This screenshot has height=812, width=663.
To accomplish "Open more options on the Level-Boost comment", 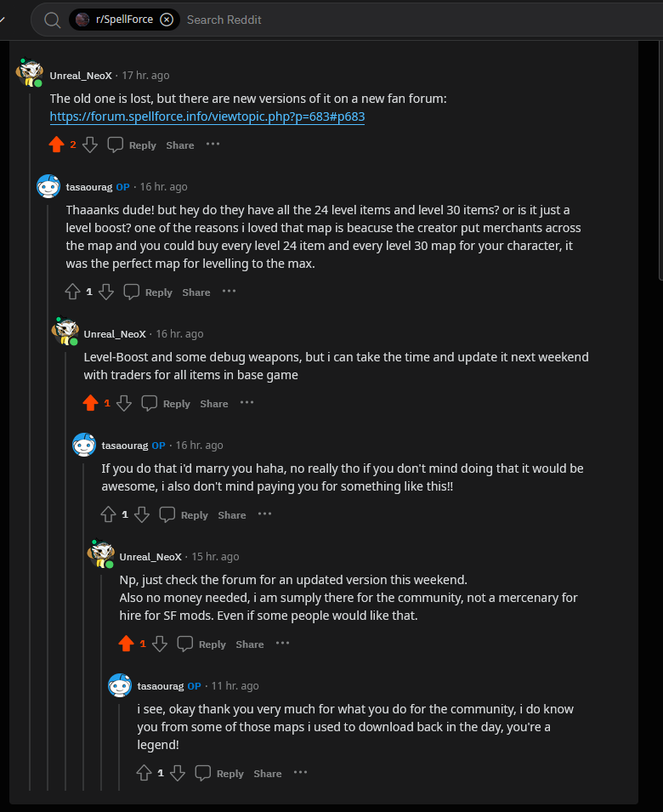I will click(246, 403).
